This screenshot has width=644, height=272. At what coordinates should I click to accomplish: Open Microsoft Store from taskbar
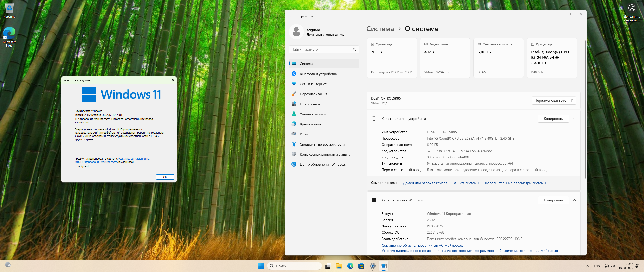click(361, 266)
